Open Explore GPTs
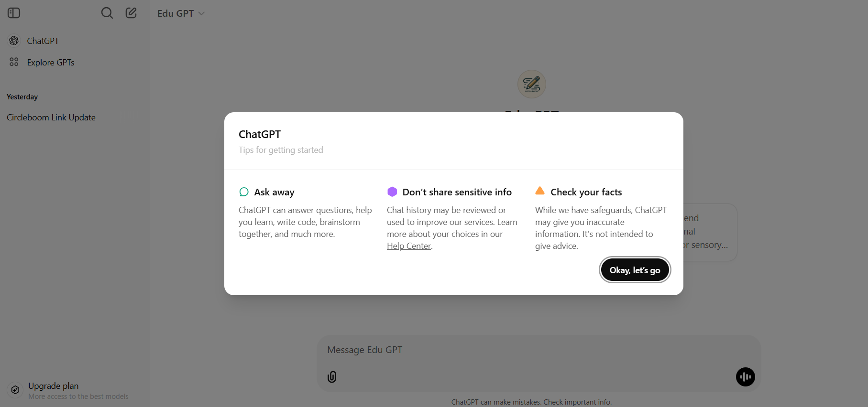The image size is (868, 407). [x=50, y=62]
